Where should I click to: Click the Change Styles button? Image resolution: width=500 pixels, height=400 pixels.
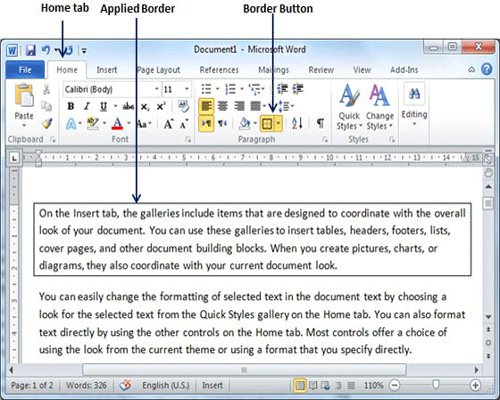380,107
